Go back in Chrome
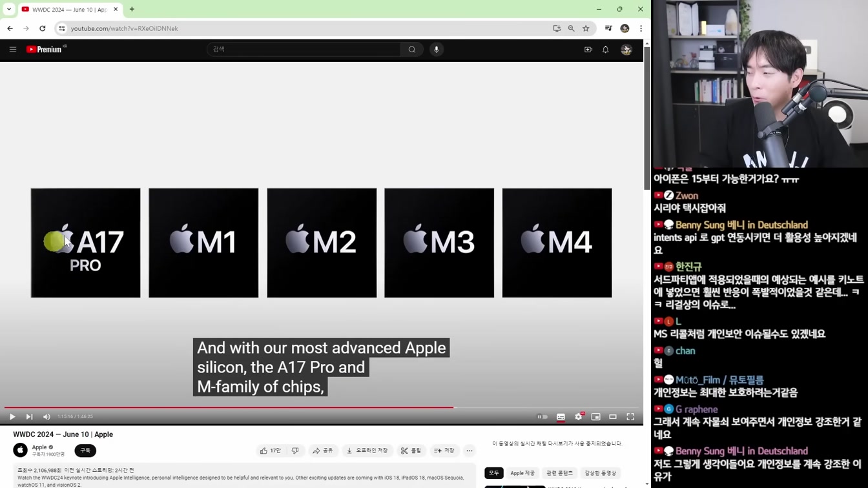The image size is (868, 488). coord(10,28)
